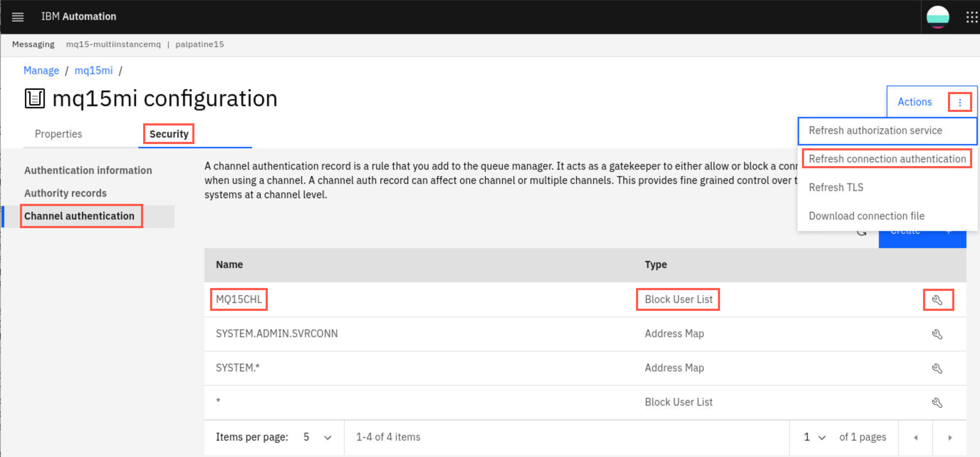
Task: Open Authentication information section
Action: (x=88, y=170)
